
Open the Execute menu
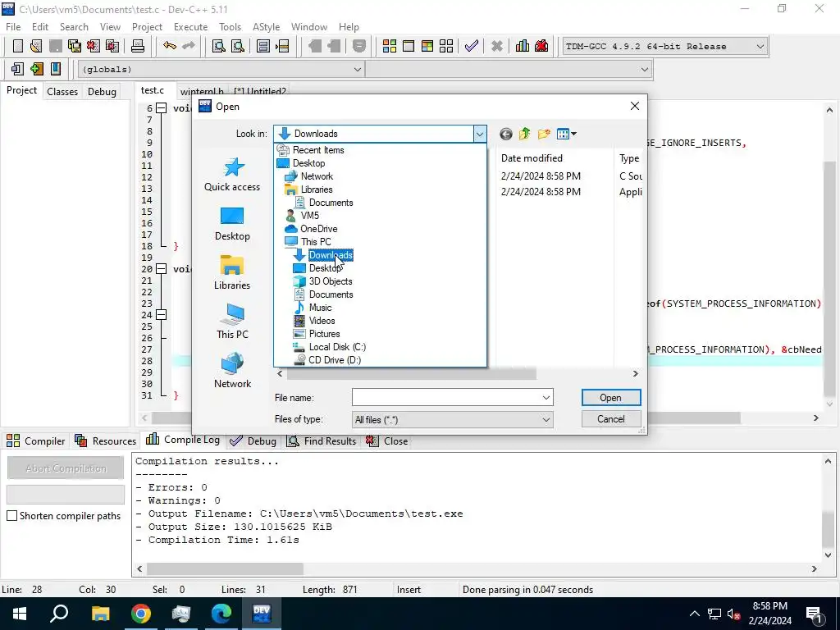(190, 27)
